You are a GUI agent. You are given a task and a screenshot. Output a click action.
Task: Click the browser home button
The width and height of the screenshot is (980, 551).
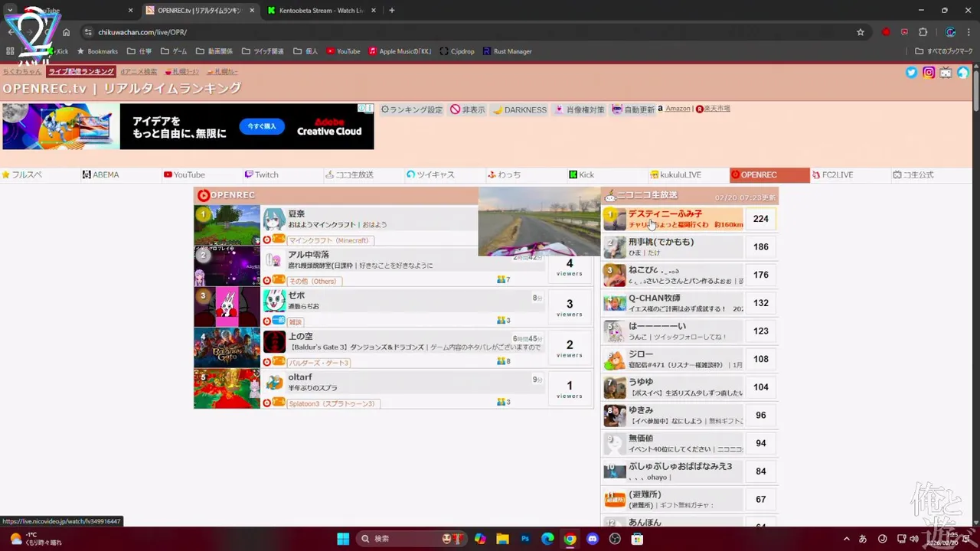pos(67,32)
